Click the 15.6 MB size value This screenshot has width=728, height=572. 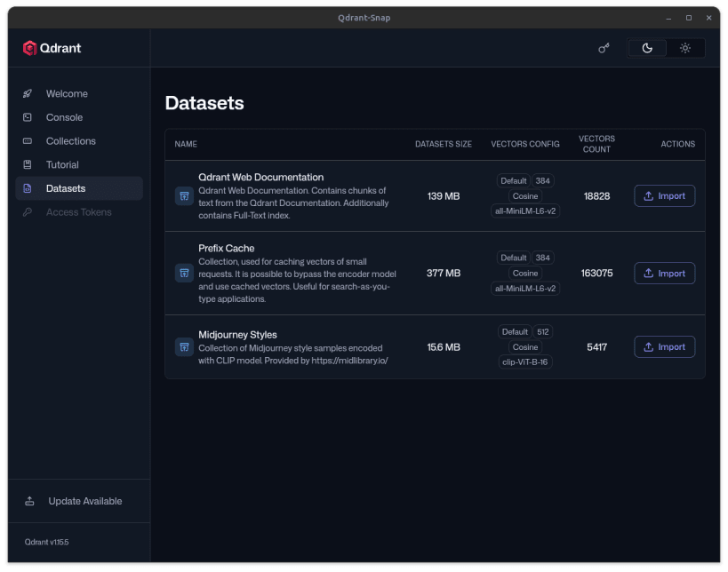[444, 347]
